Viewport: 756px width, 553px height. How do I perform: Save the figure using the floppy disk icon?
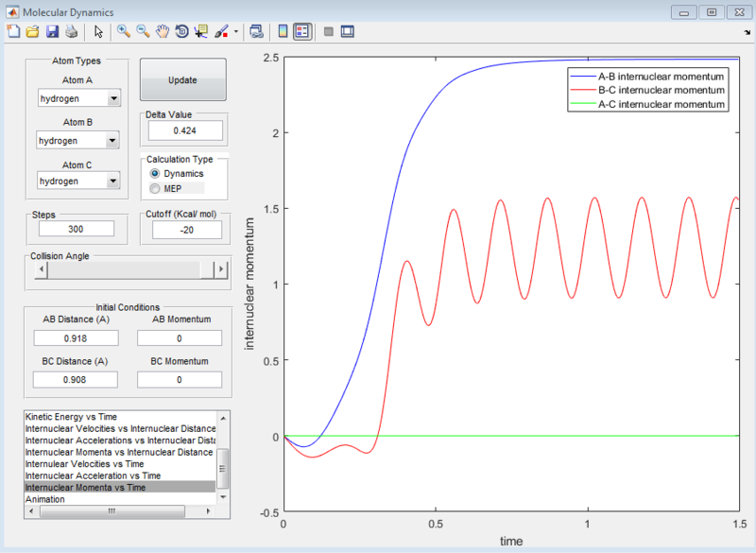click(x=52, y=31)
